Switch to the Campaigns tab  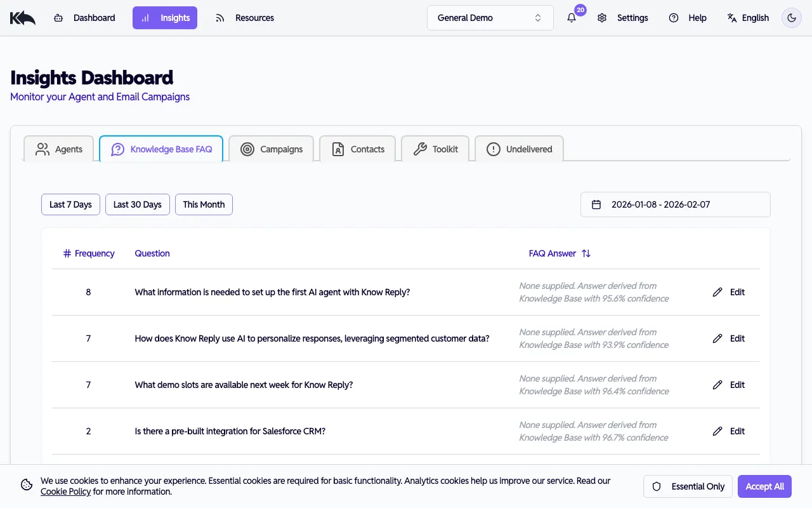[x=271, y=149]
